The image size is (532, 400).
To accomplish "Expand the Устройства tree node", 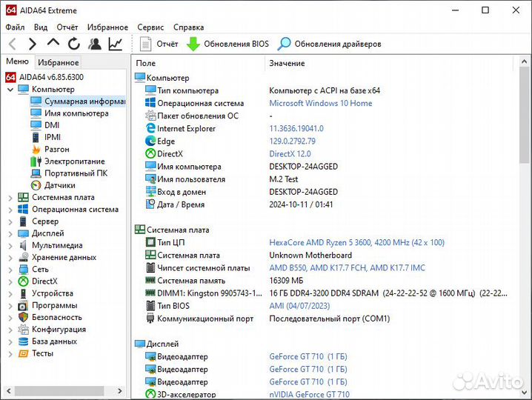I will click(10, 294).
